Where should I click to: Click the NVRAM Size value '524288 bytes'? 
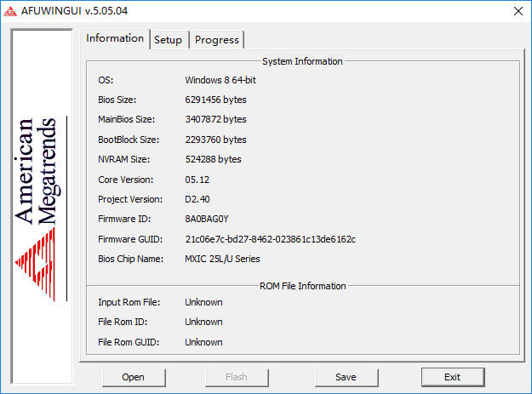point(213,159)
